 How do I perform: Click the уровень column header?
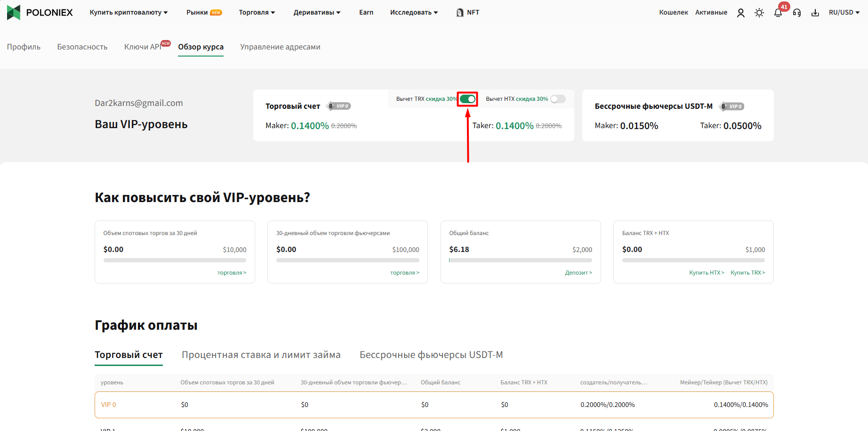pyautogui.click(x=112, y=382)
